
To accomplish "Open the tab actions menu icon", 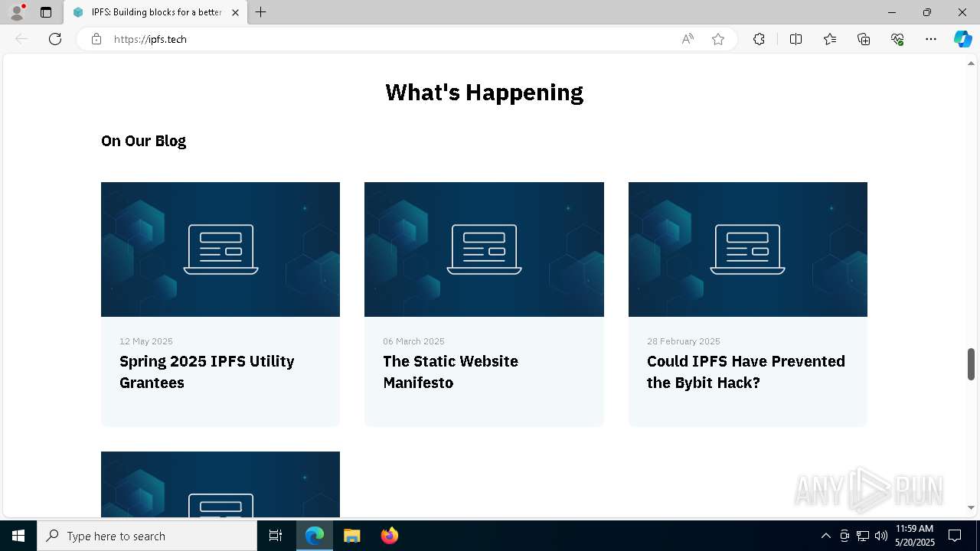I will [x=46, y=12].
